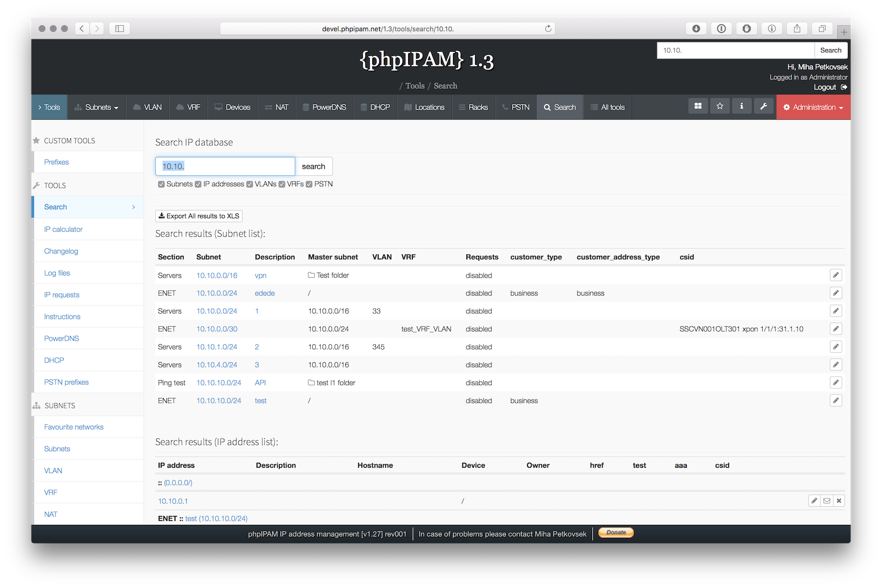
Task: Go back in Safari browser
Action: pos(82,28)
